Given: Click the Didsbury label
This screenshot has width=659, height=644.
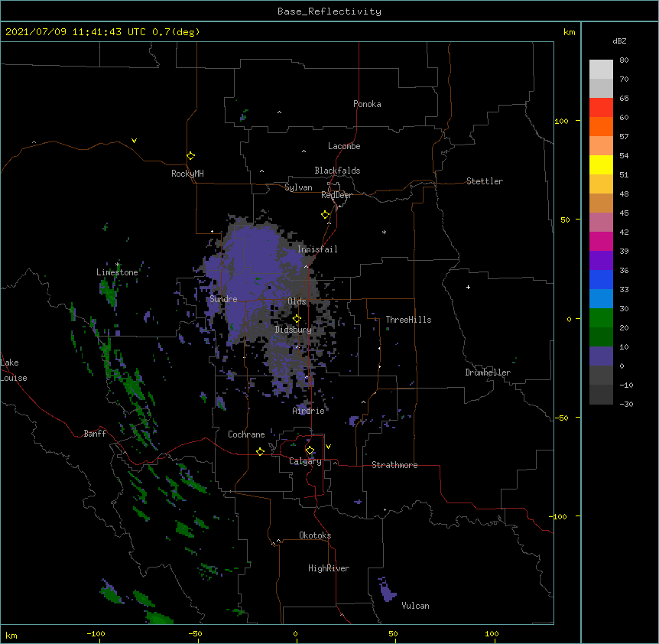Looking at the screenshot, I should tap(294, 330).
